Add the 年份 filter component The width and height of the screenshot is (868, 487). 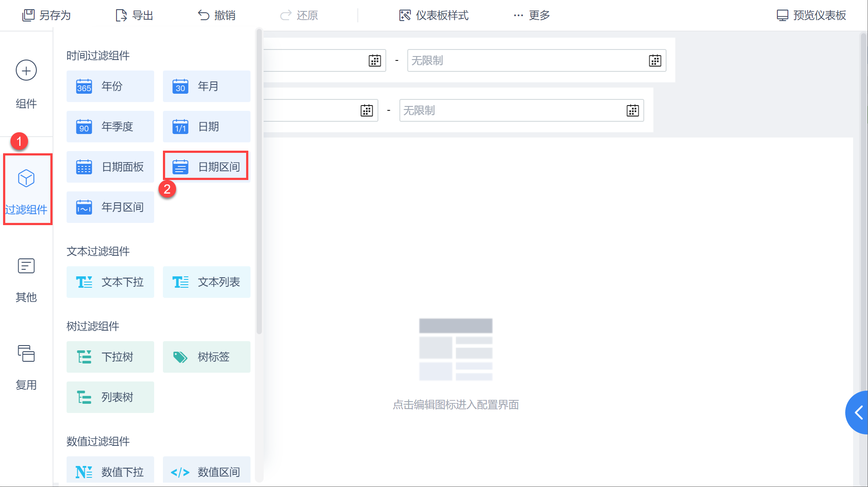point(110,86)
